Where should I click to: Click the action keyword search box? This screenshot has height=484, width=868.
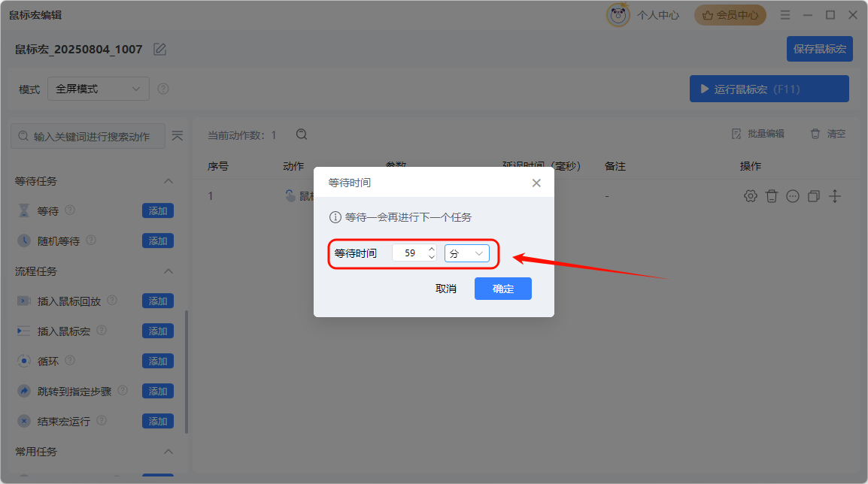coord(88,136)
